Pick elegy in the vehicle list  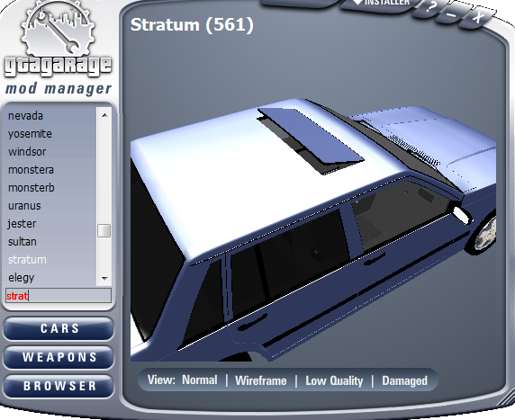21,278
